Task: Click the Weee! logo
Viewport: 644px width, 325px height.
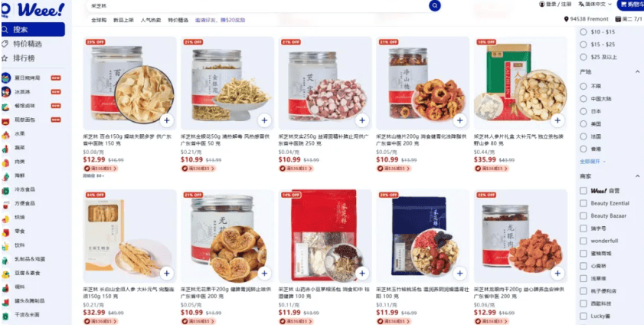Action: pyautogui.click(x=41, y=10)
